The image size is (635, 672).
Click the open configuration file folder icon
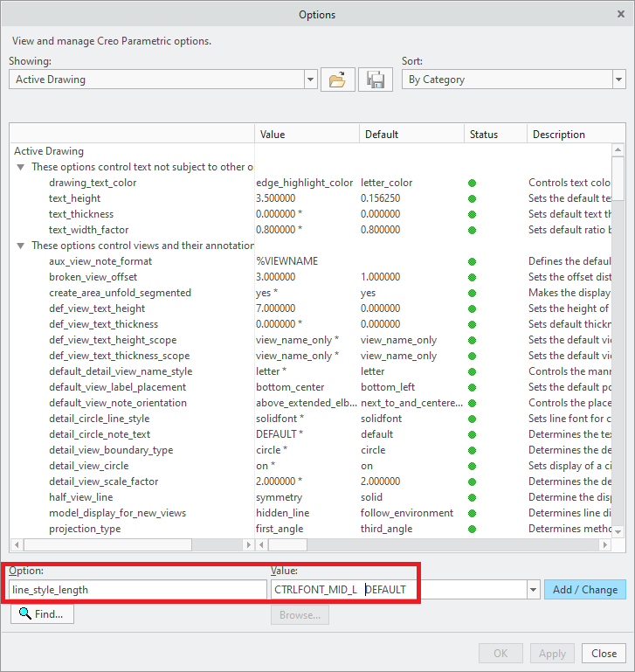tap(337, 80)
